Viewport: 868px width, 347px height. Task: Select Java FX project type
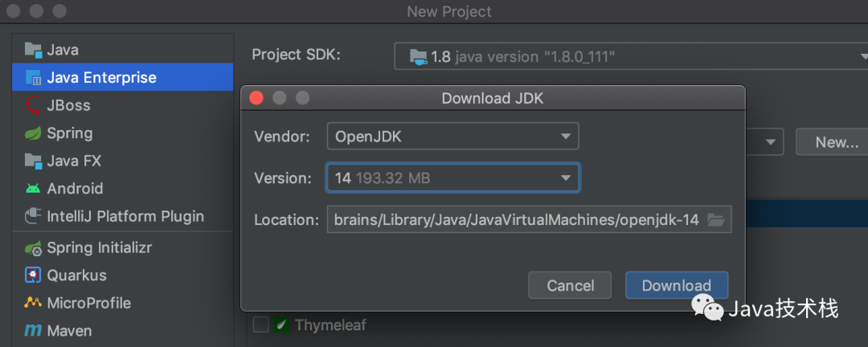(x=74, y=161)
